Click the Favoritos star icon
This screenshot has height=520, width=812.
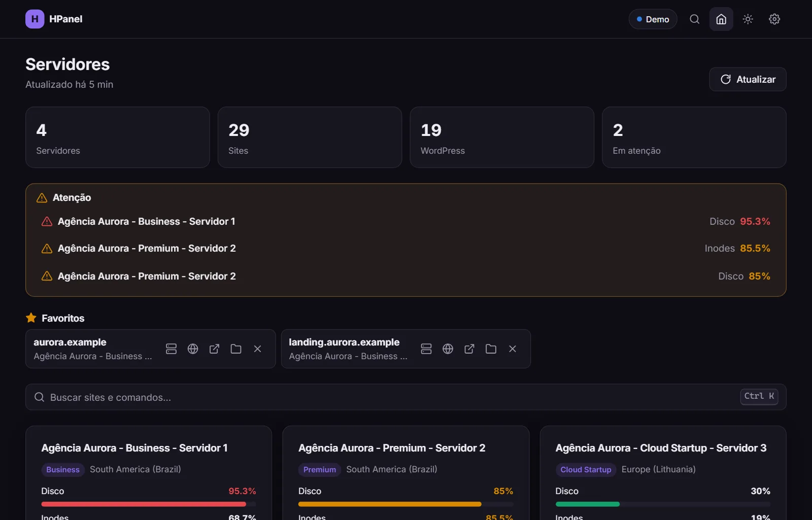point(31,318)
